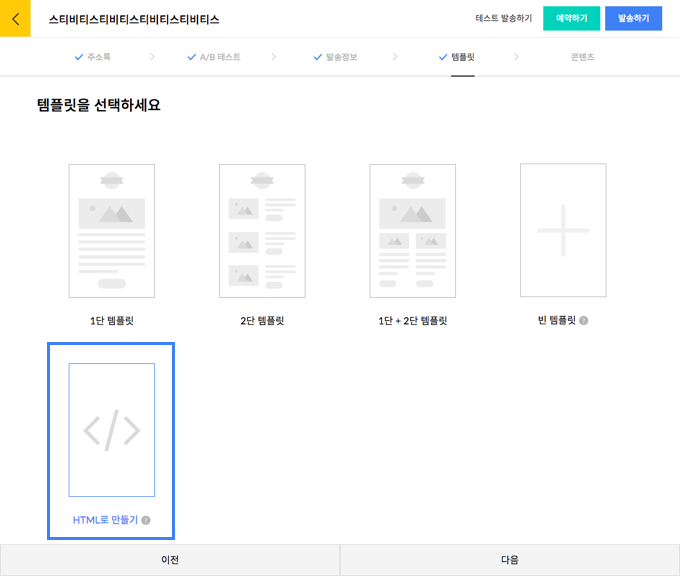Click the green 예약하기 button
The height and width of the screenshot is (576, 680).
(572, 18)
